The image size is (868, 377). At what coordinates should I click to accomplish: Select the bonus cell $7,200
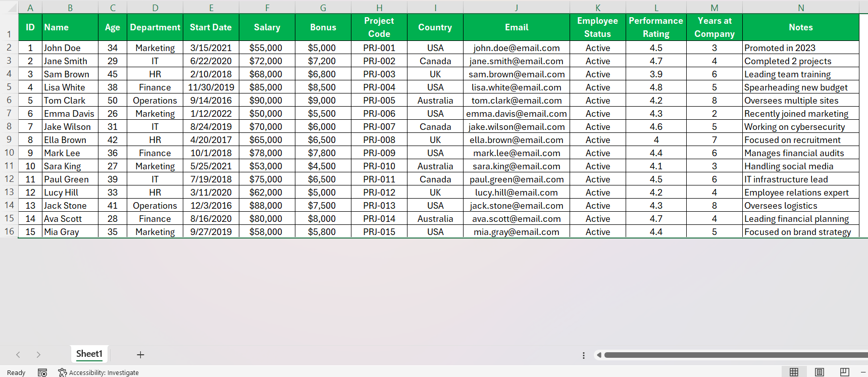(323, 61)
